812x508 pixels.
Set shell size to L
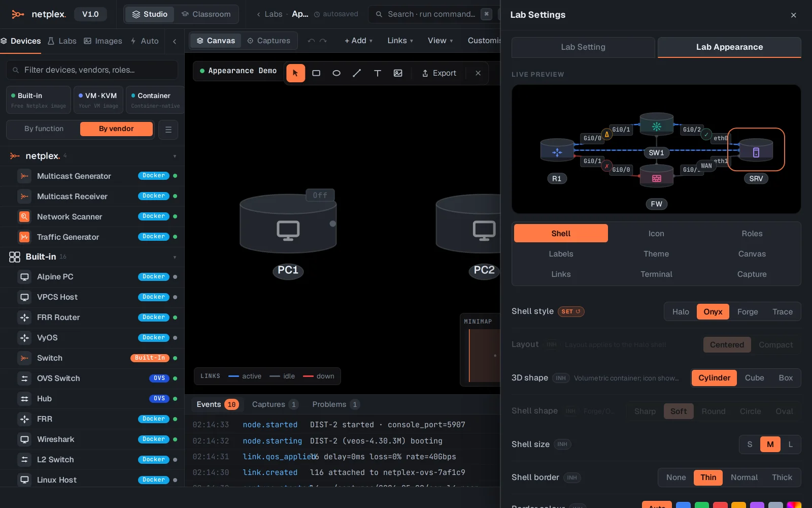tap(790, 444)
